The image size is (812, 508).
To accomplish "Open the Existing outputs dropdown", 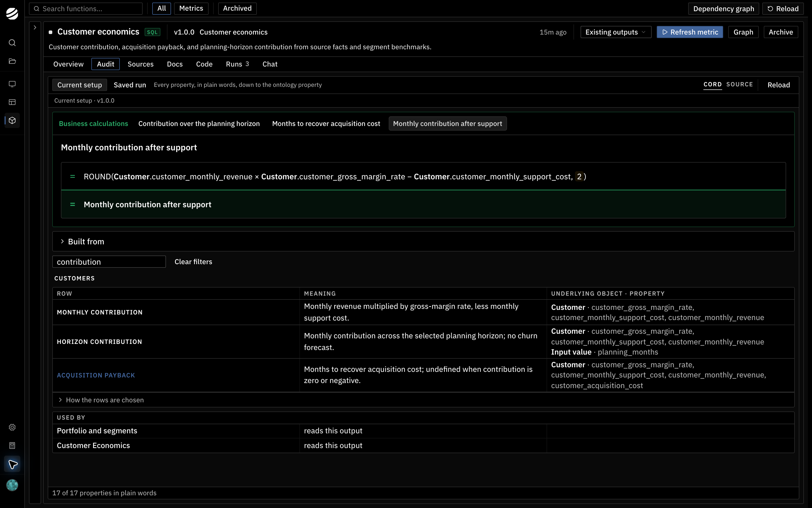I will point(616,32).
